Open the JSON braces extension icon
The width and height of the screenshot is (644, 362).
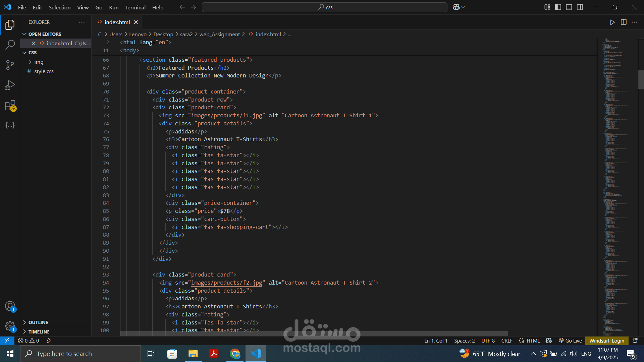pyautogui.click(x=10, y=125)
